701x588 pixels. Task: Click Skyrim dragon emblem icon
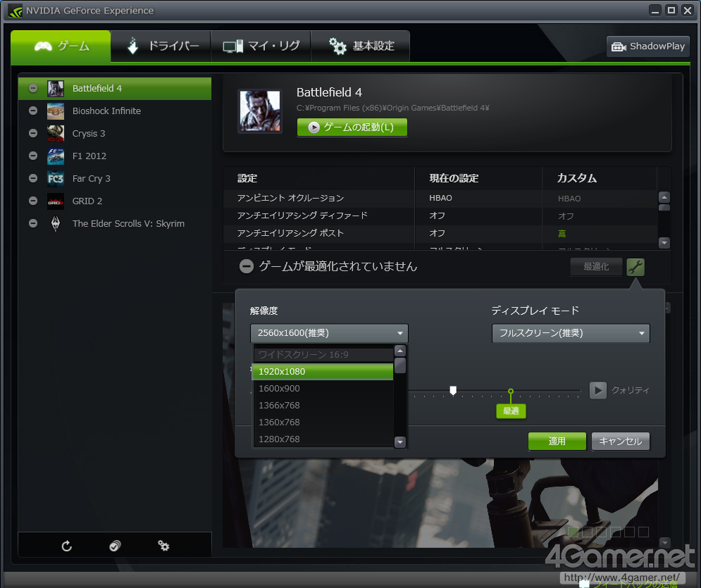(x=56, y=223)
